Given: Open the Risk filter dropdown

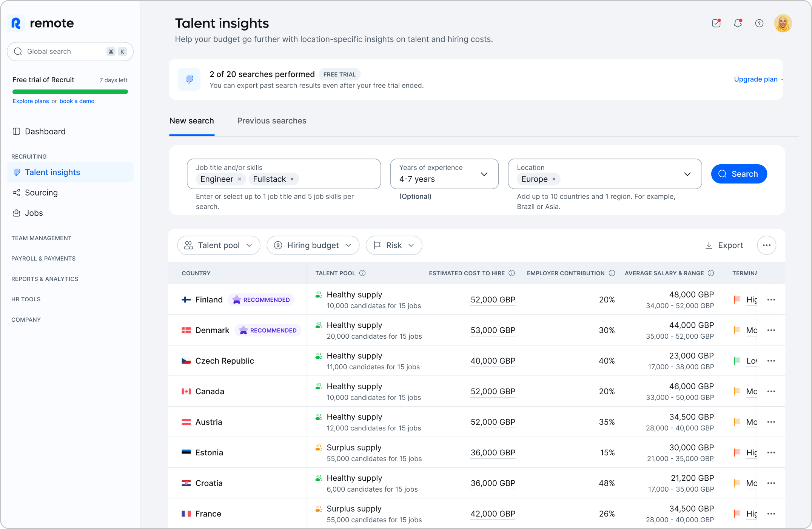Looking at the screenshot, I should [394, 245].
